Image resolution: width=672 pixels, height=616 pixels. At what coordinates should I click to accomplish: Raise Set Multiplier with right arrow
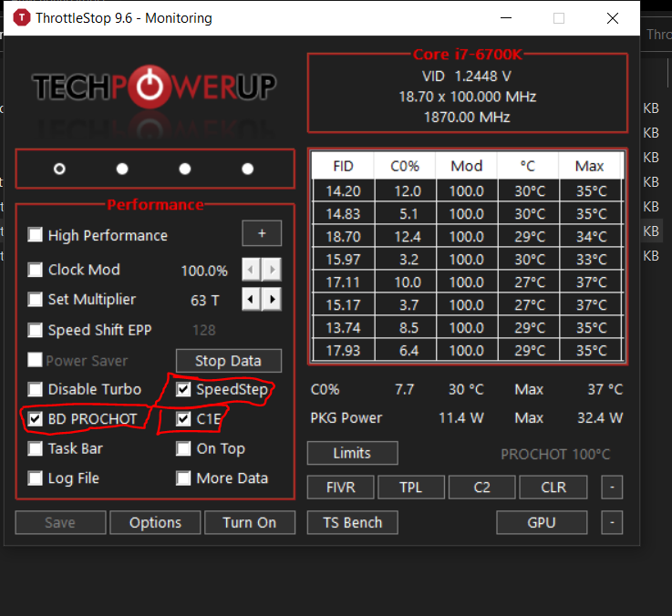[272, 299]
